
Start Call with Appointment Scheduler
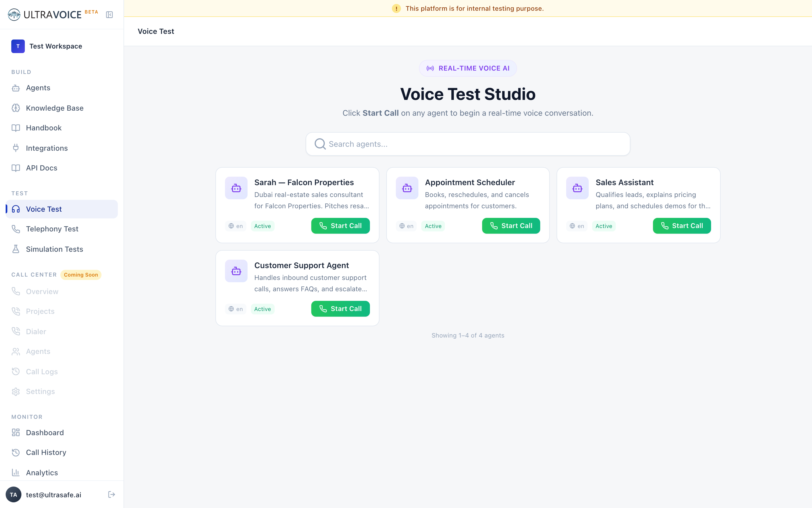pyautogui.click(x=511, y=226)
